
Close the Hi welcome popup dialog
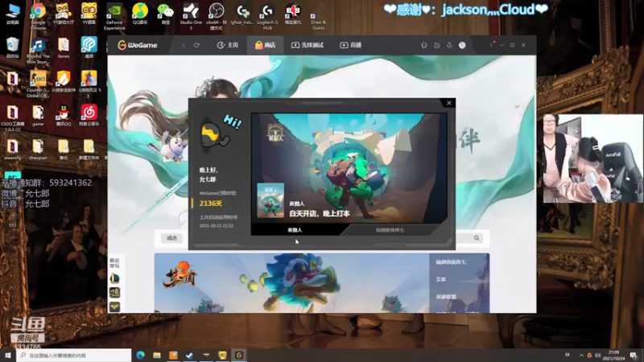click(449, 103)
